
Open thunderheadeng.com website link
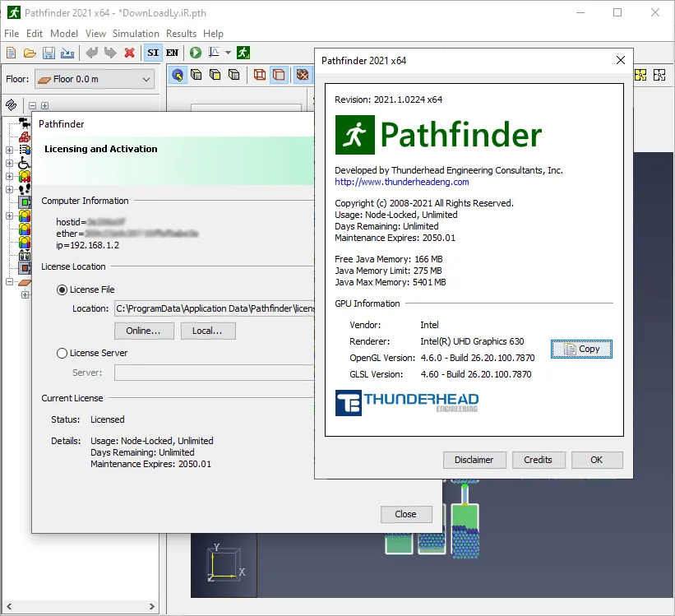point(402,182)
